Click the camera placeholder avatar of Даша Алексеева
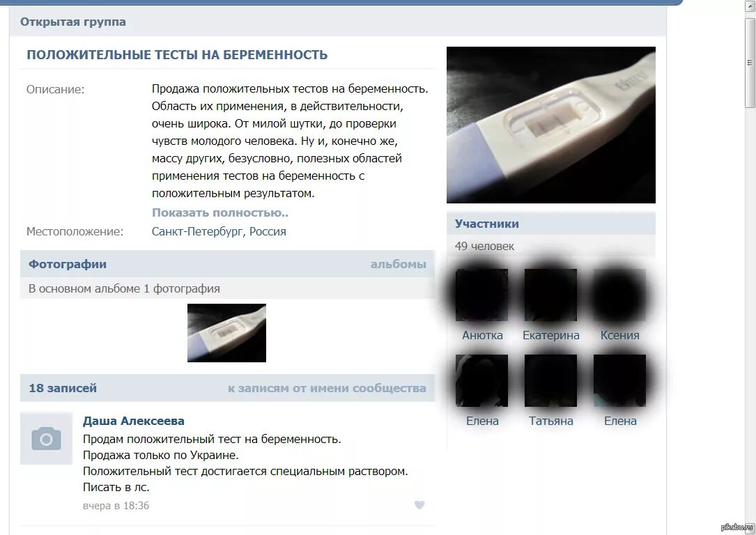Image resolution: width=756 pixels, height=535 pixels. pos(46,438)
